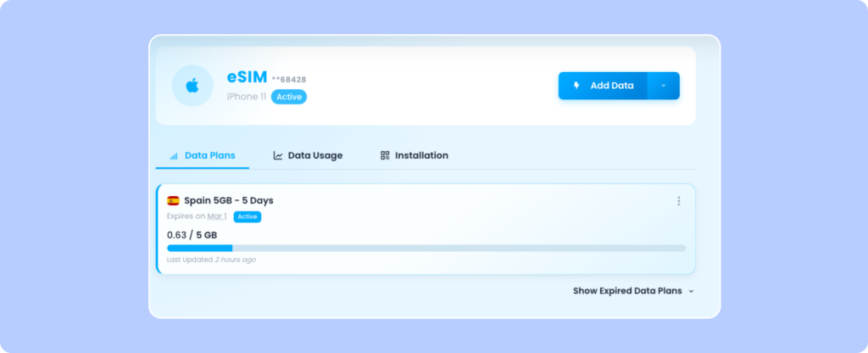Click the underlined Mar 1 expiry date
The image size is (868, 353).
pos(217,217)
